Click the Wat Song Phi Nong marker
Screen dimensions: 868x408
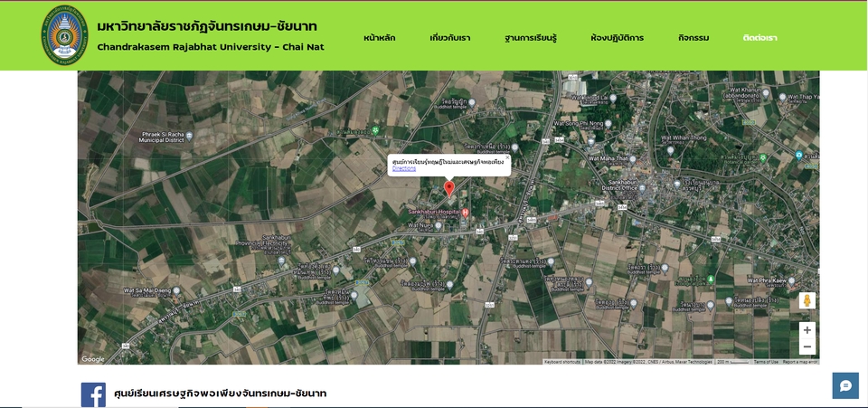coord(609,123)
